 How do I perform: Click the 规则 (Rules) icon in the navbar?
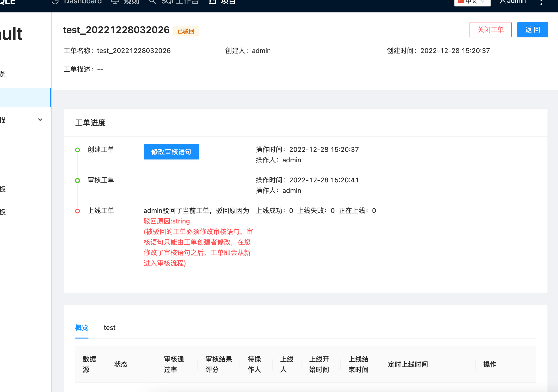coord(115,2)
